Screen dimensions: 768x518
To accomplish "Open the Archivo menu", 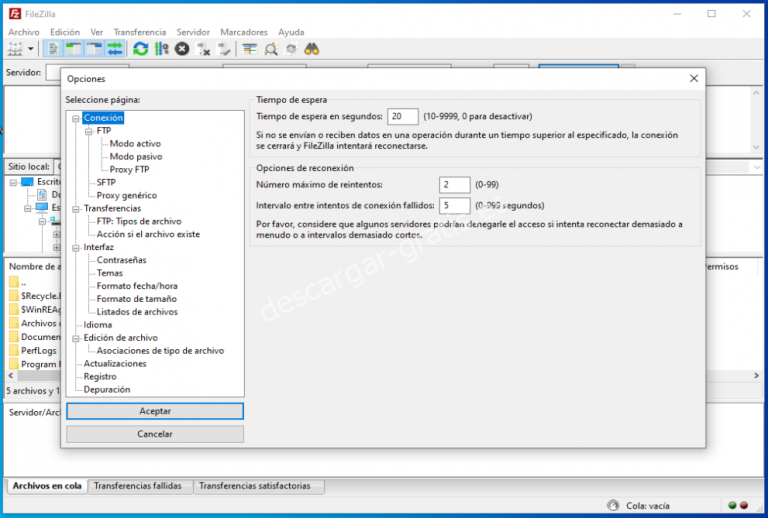I will pyautogui.click(x=24, y=32).
